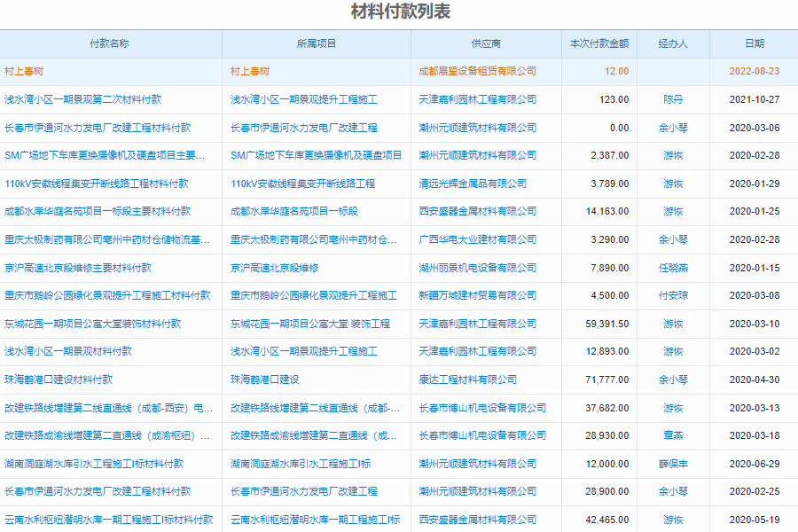Open handler 陈丹
The height and width of the screenshot is (532, 798).
[x=673, y=99]
